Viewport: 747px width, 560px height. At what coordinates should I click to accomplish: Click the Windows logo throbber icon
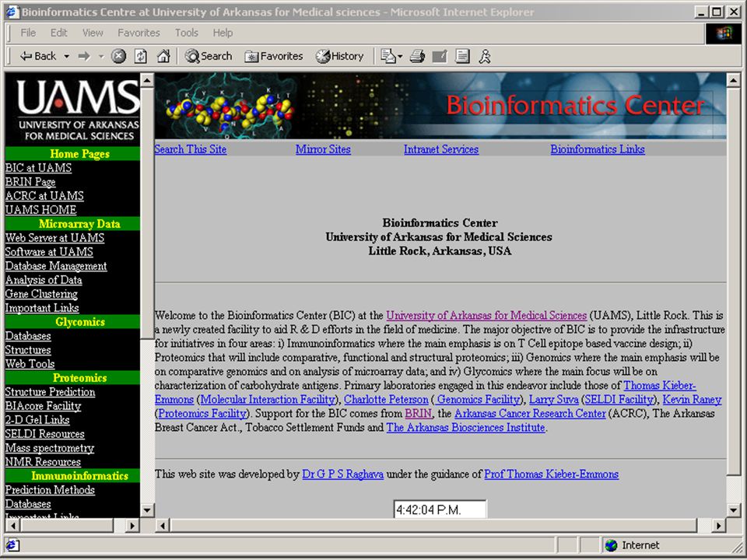723,33
